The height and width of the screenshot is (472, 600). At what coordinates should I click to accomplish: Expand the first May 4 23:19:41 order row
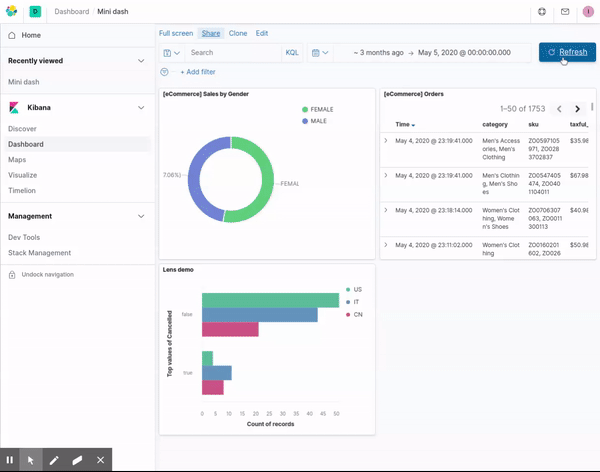[386, 140]
